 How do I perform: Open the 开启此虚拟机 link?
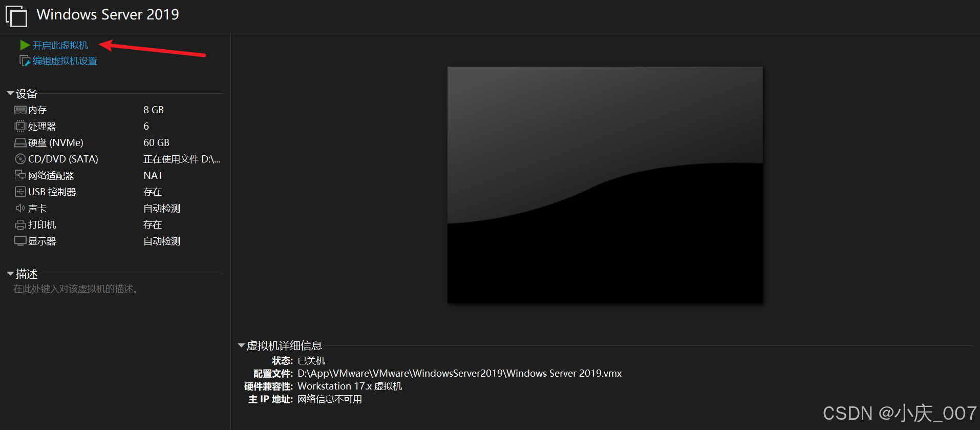(60, 46)
